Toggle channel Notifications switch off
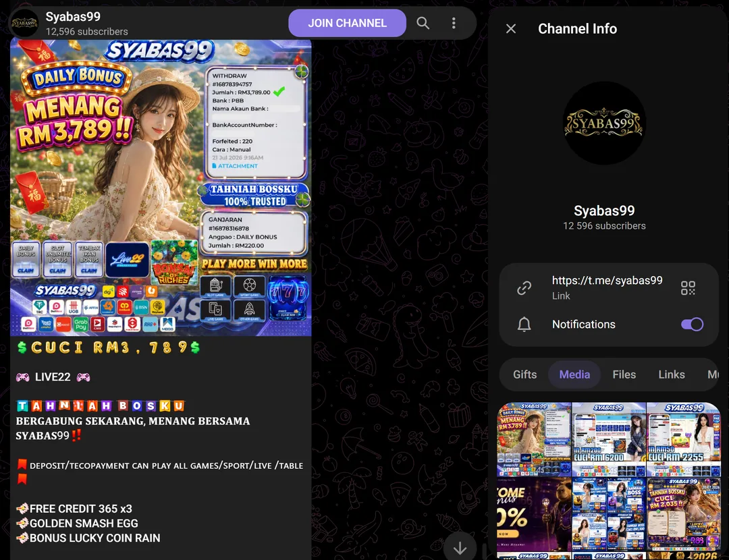This screenshot has height=560, width=729. [x=692, y=324]
